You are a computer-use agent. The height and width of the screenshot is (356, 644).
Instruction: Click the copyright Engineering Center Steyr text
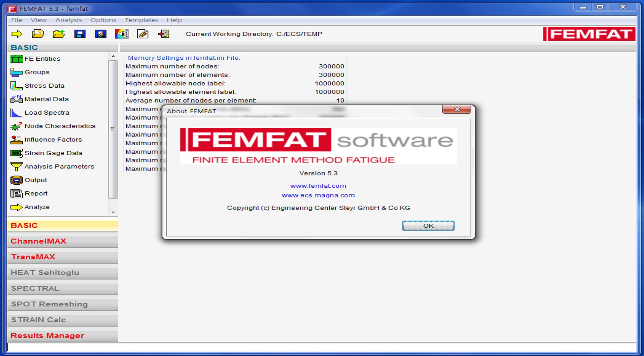click(318, 208)
